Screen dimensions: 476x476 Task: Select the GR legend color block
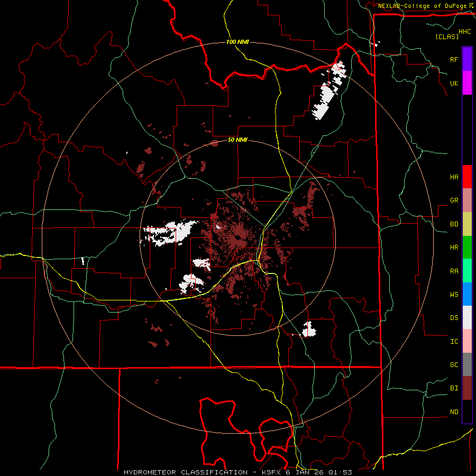(x=467, y=200)
